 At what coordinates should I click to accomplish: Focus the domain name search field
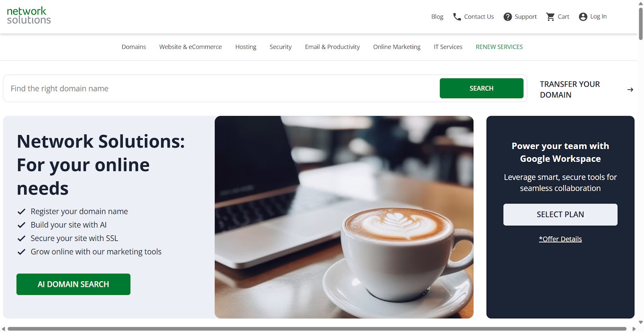tap(221, 88)
